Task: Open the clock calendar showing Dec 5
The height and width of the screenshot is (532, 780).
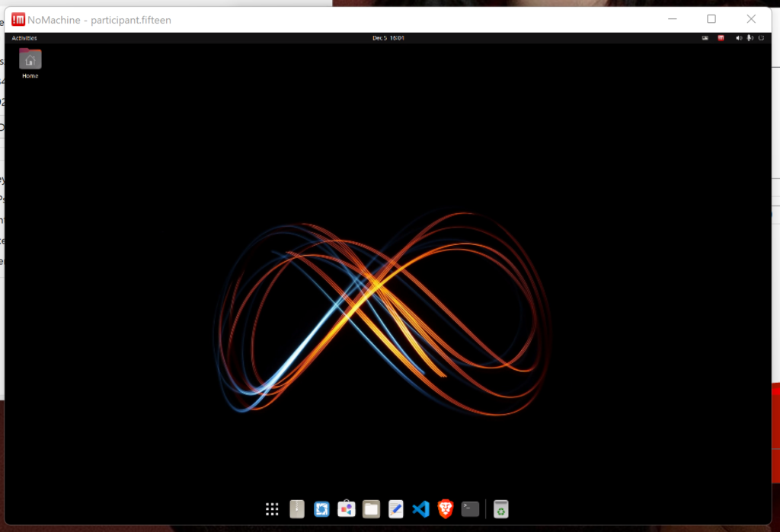Action: pos(388,38)
